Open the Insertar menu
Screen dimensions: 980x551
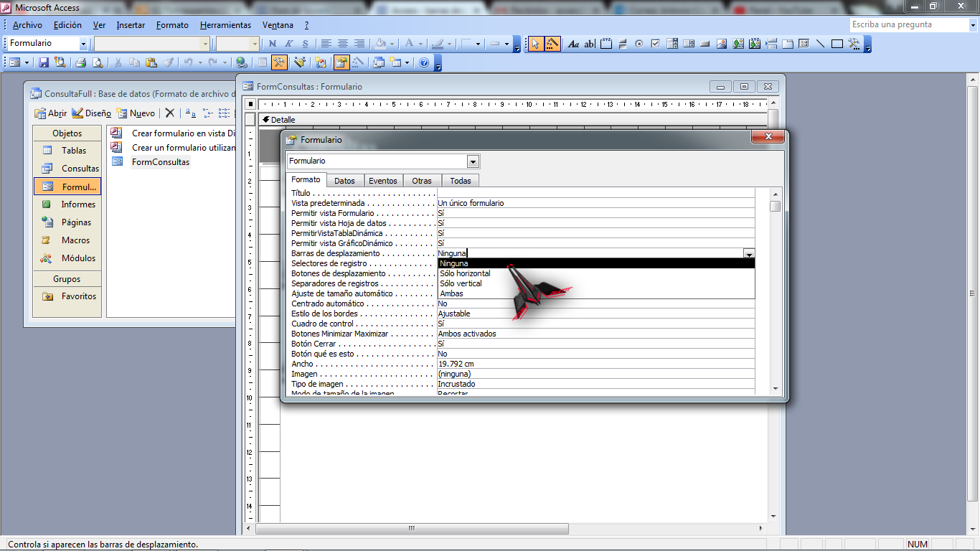131,24
